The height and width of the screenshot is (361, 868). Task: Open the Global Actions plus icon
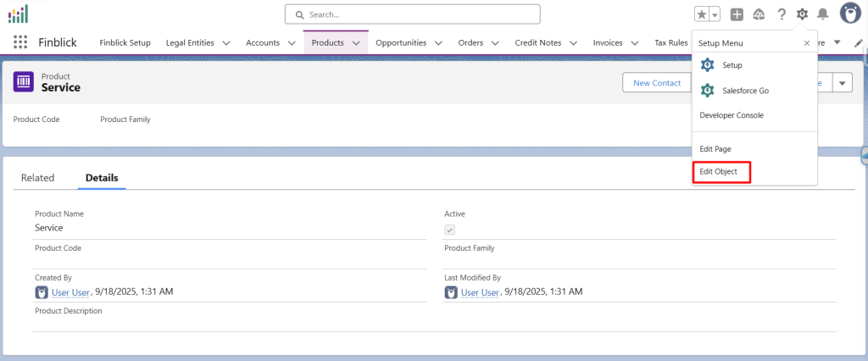(737, 14)
